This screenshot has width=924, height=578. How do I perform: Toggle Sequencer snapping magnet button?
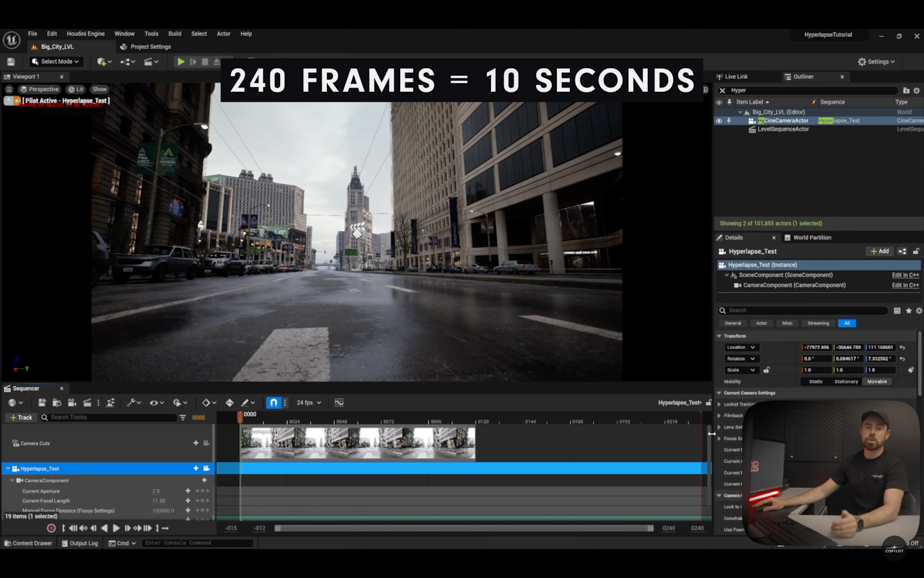[x=273, y=402]
